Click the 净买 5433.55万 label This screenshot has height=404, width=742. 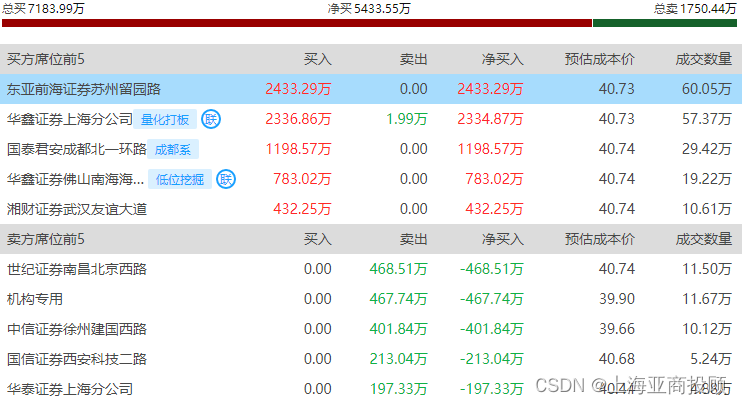point(369,9)
